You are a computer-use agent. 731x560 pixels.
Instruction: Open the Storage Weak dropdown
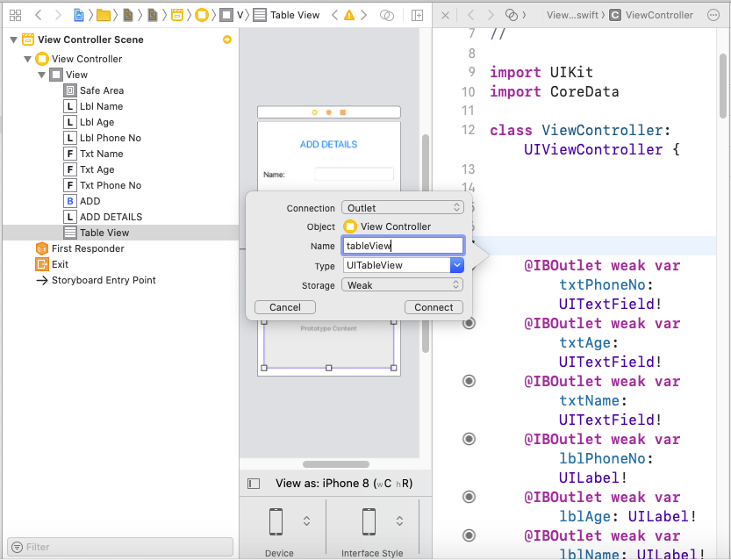pyautogui.click(x=402, y=285)
